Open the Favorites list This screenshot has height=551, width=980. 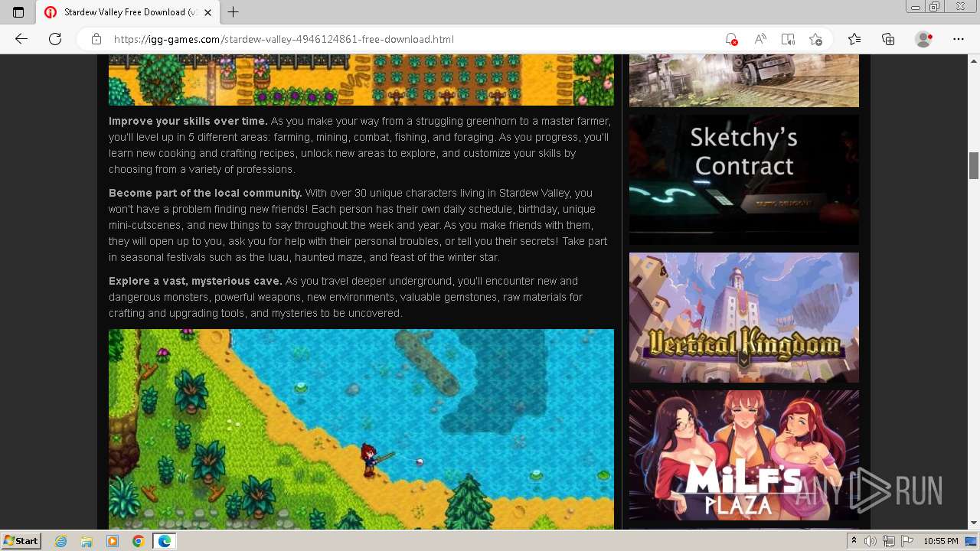(854, 39)
